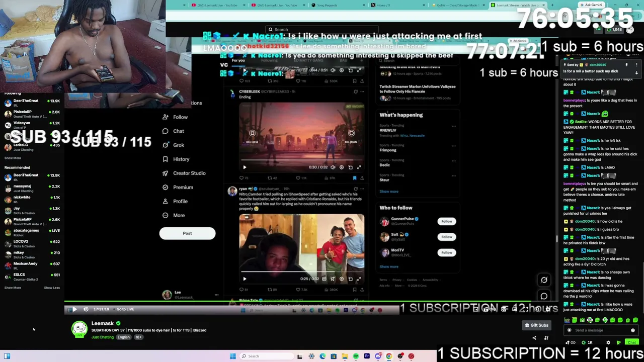Jump to live with Go to LIVE
644x362 pixels.
click(x=125, y=309)
